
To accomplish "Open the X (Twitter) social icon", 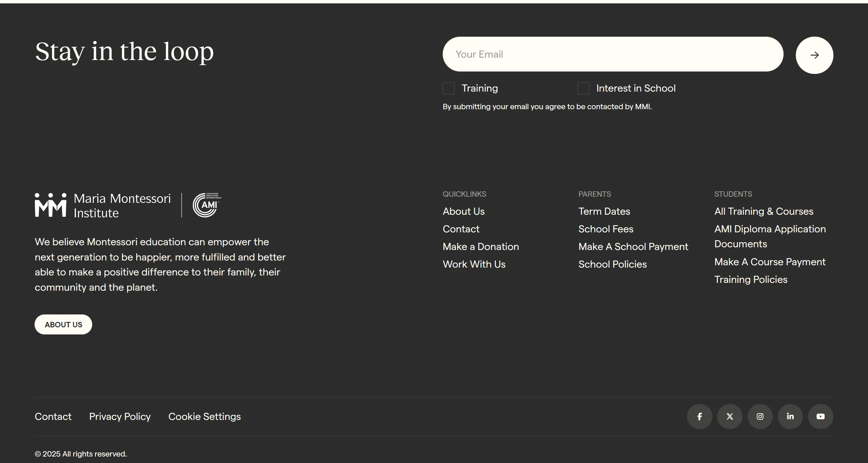I will click(x=729, y=416).
